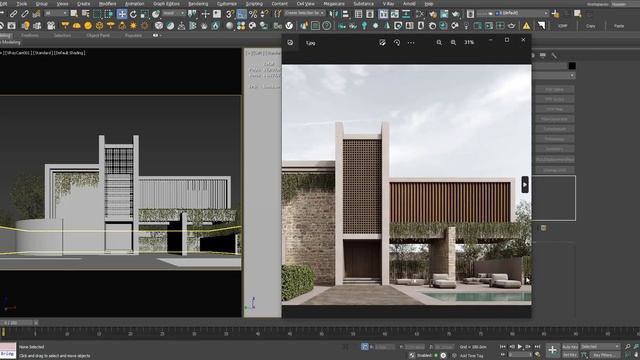The height and width of the screenshot is (360, 640).
Task: Click the lightbulb icon in second toolbar
Action: click(x=25, y=26)
